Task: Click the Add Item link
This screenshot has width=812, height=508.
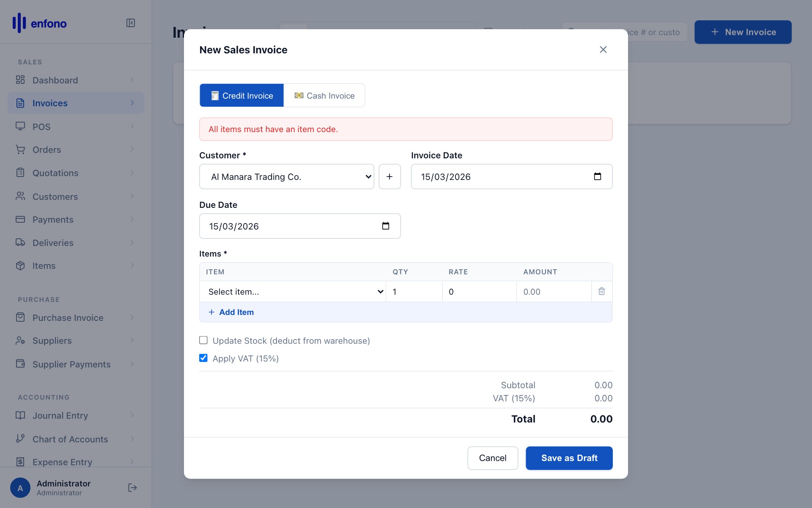Action: coord(231,312)
